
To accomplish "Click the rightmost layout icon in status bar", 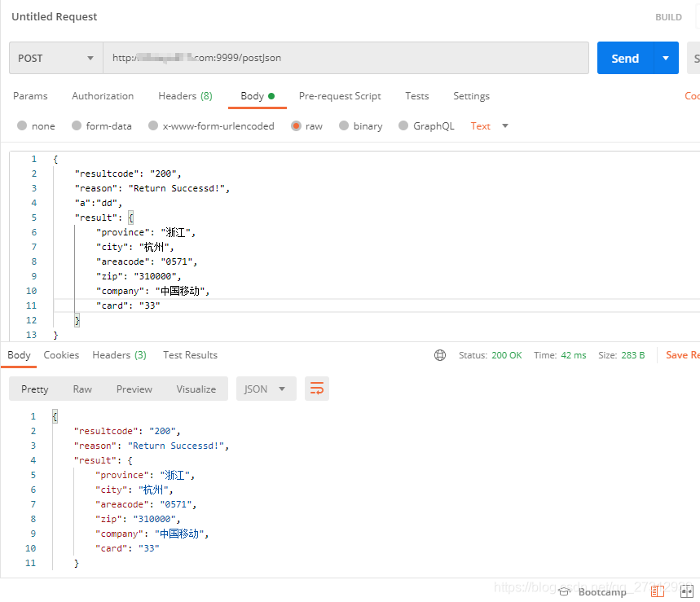I will click(x=686, y=592).
